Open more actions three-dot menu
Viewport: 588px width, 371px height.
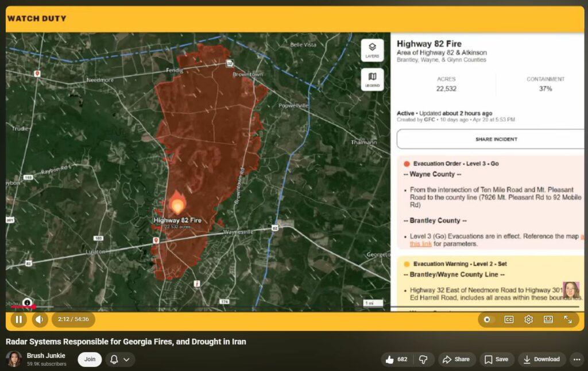(x=577, y=360)
